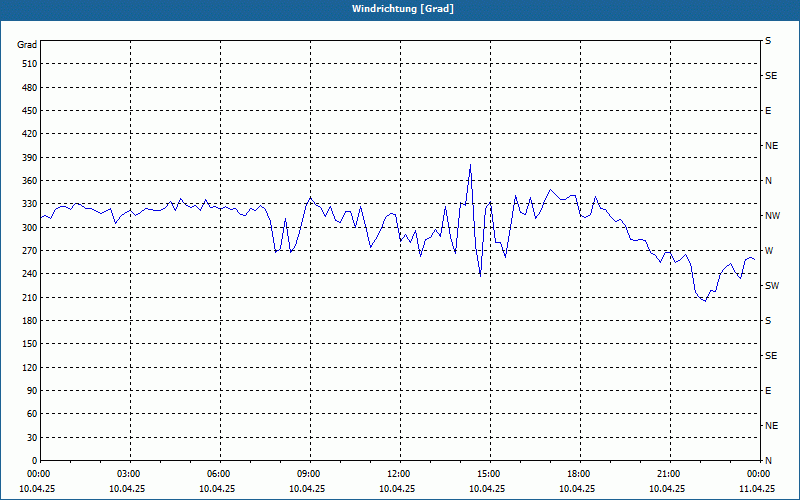800x500 pixels.
Task: Click the 420 y-axis tick label
Action: (x=29, y=134)
